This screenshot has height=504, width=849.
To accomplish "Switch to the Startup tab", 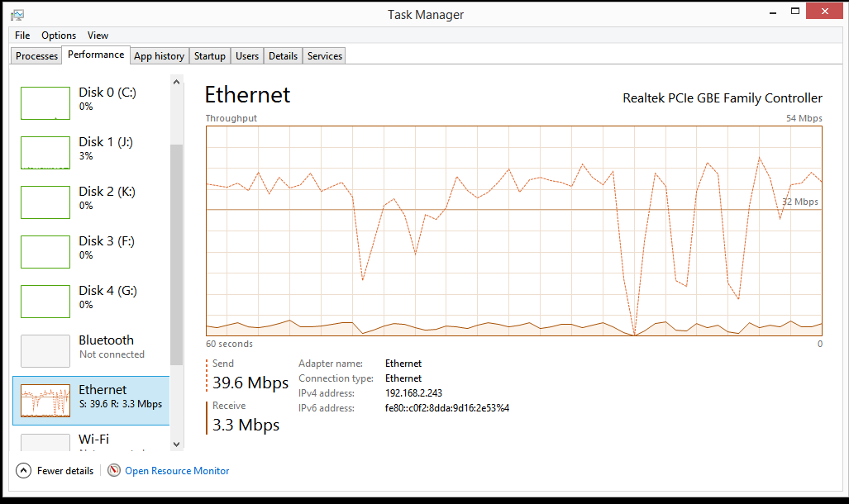I will 209,55.
